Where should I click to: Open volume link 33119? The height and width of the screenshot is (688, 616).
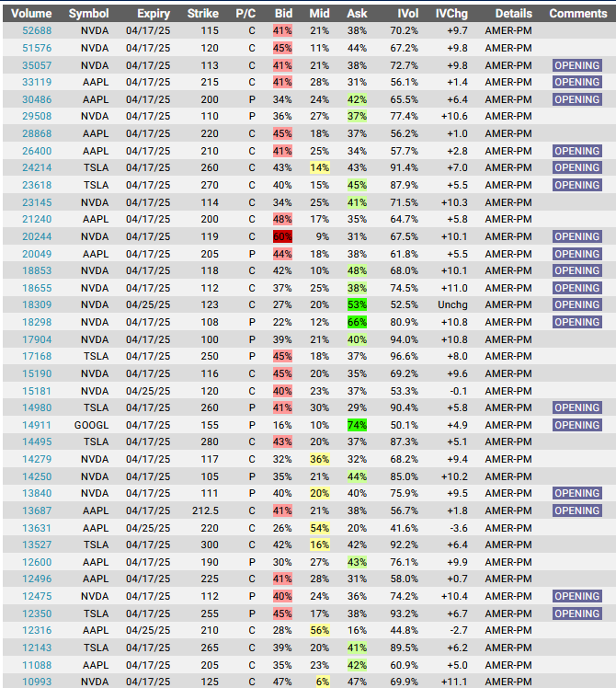click(37, 82)
